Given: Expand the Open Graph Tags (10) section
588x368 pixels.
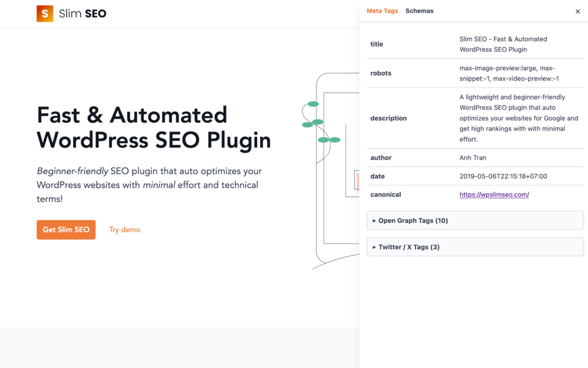Looking at the screenshot, I should (x=475, y=220).
